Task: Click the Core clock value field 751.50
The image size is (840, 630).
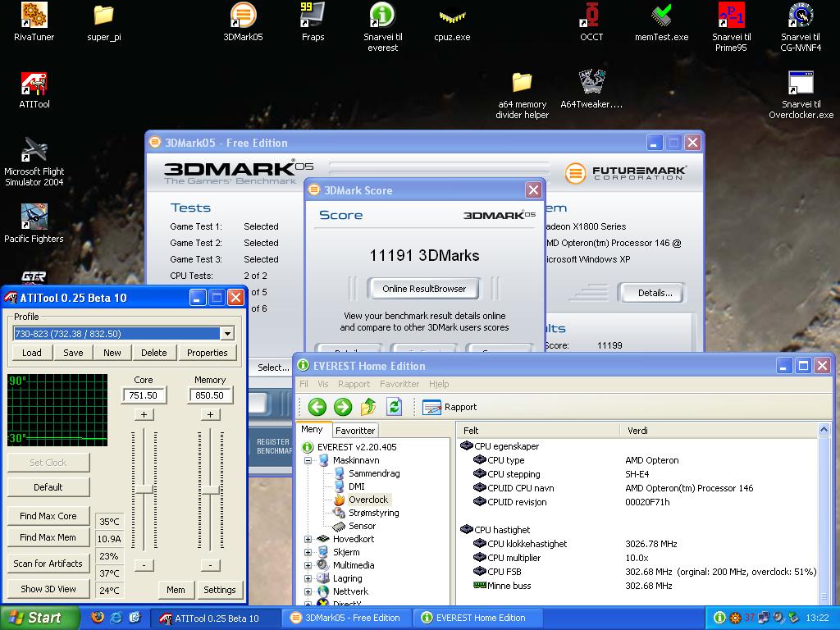Action: [143, 395]
